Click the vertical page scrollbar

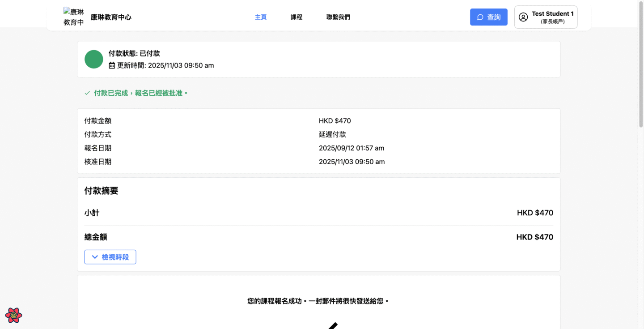(640, 67)
